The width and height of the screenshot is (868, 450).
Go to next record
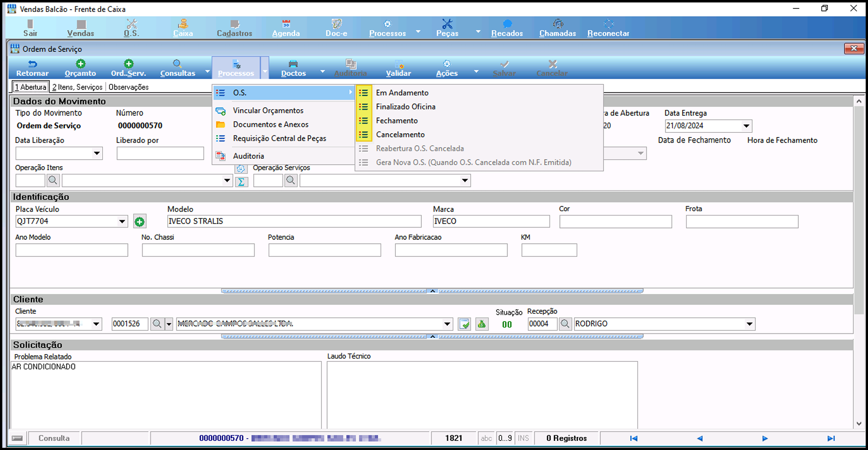click(765, 439)
